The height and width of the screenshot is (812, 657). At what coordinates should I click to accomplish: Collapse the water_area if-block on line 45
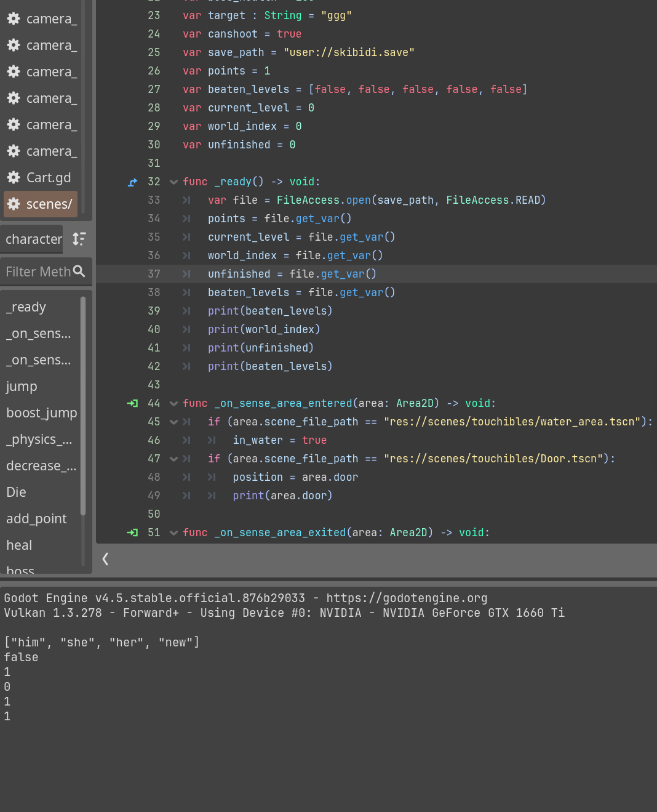coord(173,422)
